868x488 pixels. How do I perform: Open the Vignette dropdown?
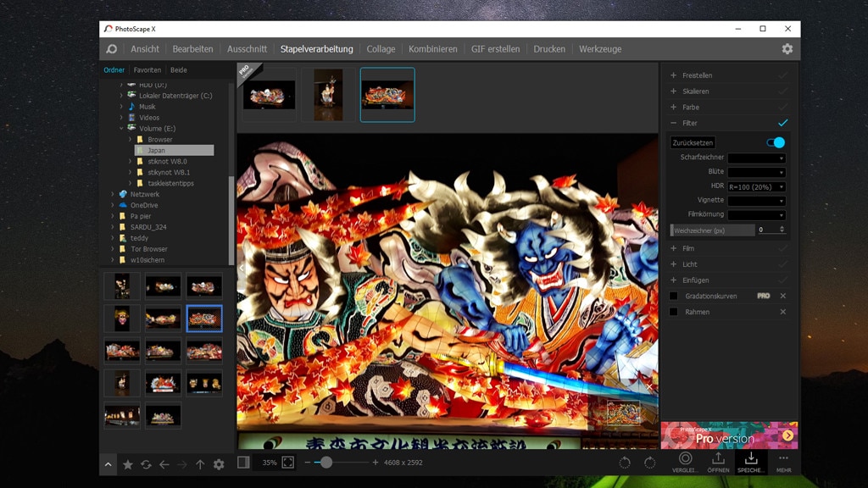coord(756,201)
